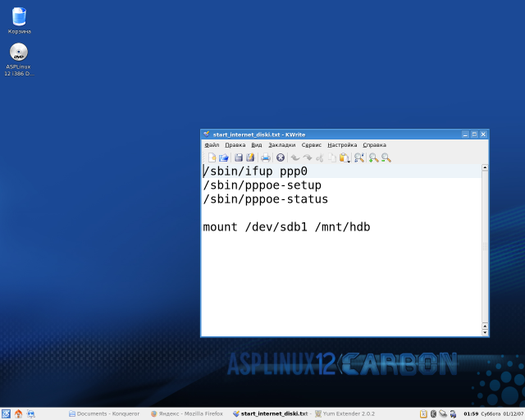Minimize the KWrite window
The width and height of the screenshot is (525, 420).
(465, 135)
